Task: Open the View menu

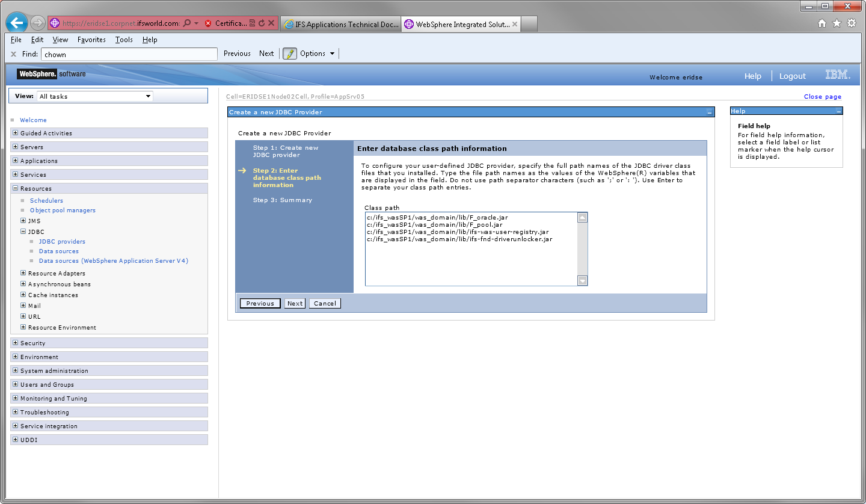Action: pos(60,40)
